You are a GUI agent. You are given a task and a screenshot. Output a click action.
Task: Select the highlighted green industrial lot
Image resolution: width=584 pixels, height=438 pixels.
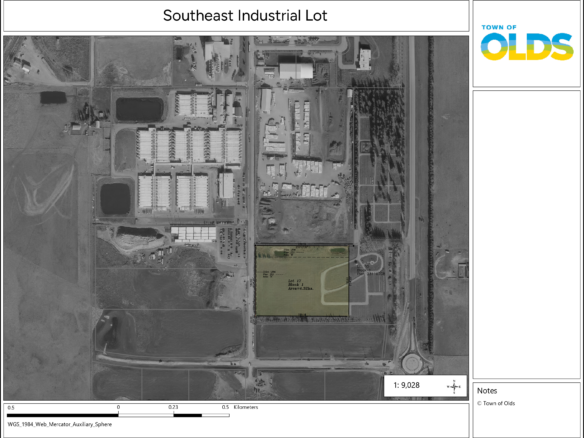coord(302,280)
